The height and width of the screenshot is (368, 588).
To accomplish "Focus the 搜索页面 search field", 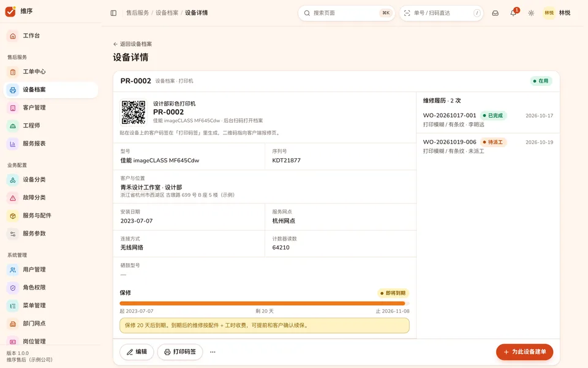I will tap(346, 13).
